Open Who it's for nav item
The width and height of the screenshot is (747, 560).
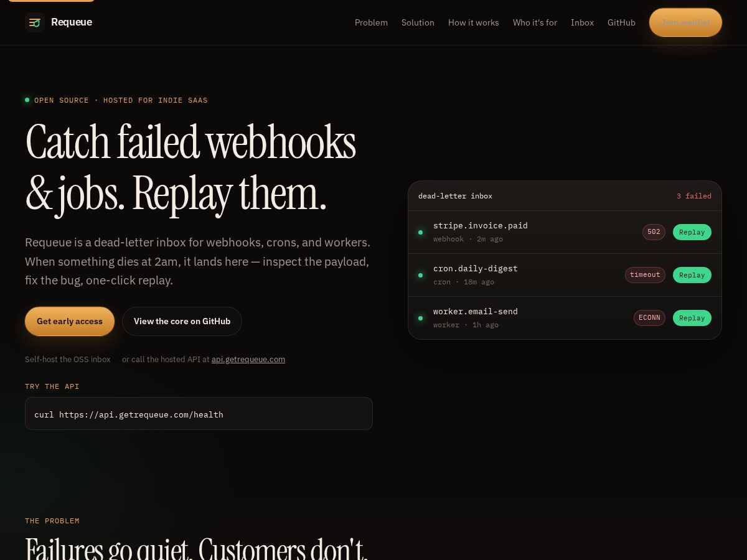point(535,22)
